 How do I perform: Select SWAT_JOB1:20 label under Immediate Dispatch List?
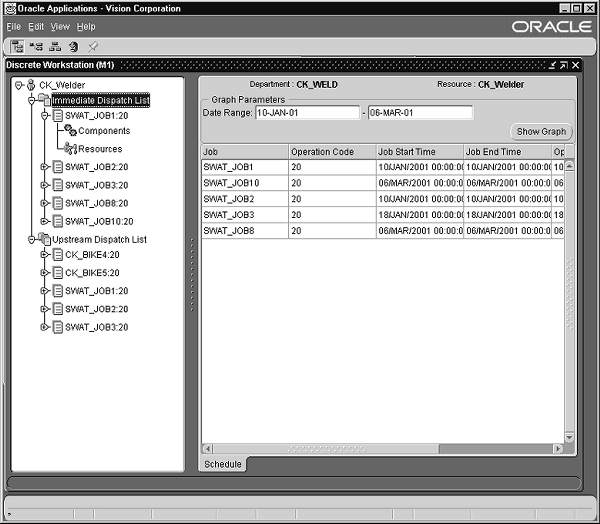point(96,116)
